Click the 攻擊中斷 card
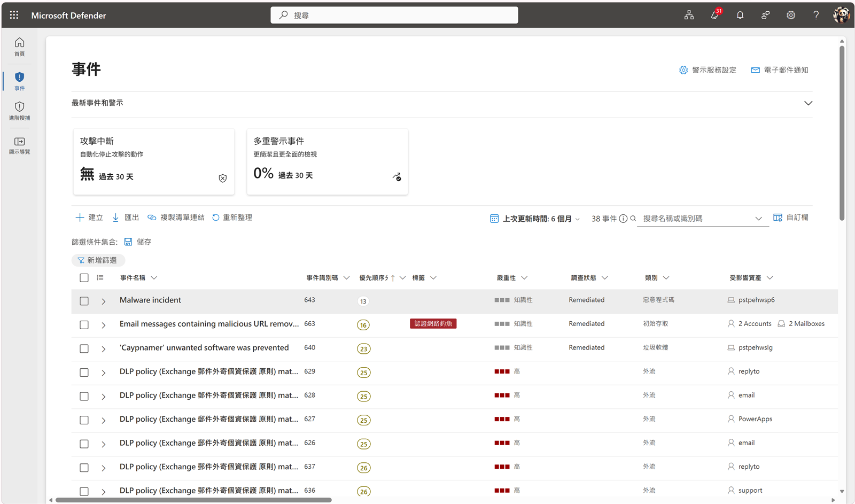The width and height of the screenshot is (855, 504). 154,161
